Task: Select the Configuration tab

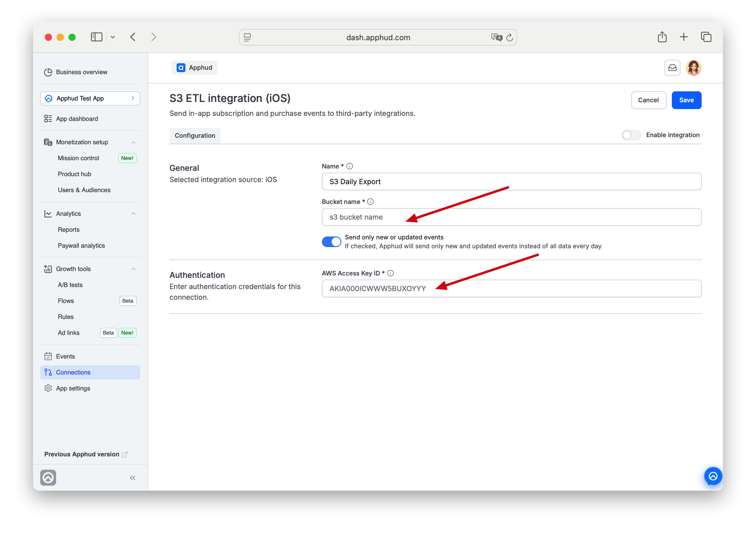Action: pyautogui.click(x=195, y=135)
